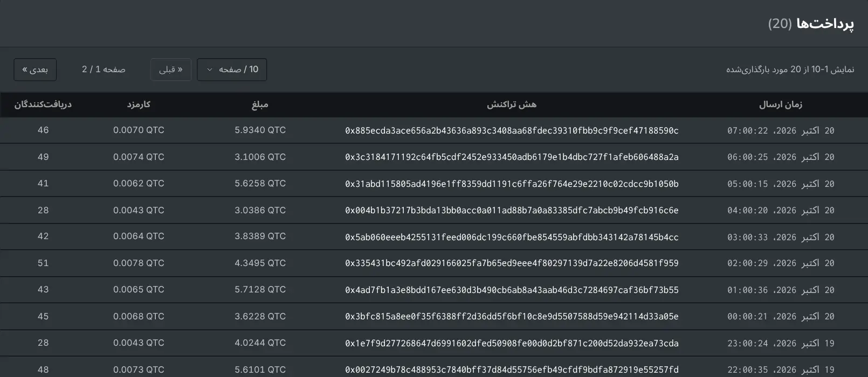The image size is (868, 377).
Task: Click the صفحه 1 / 2 page indicator
Action: coord(104,69)
